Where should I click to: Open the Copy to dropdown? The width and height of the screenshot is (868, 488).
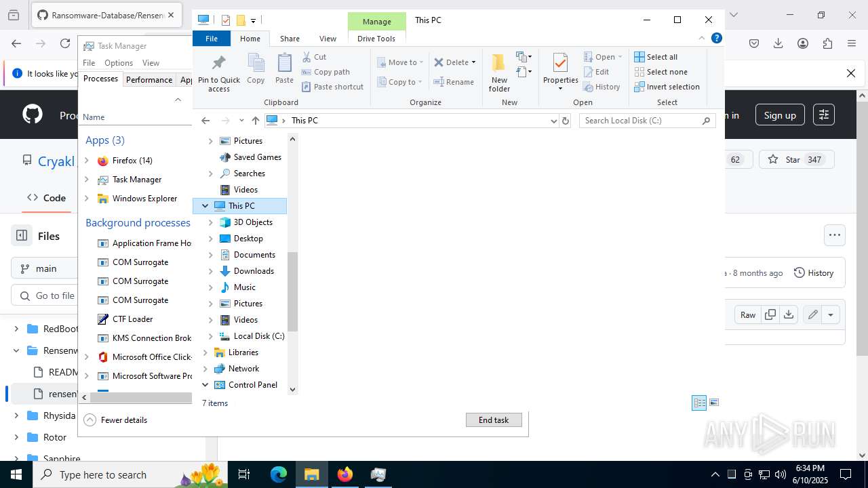[400, 82]
